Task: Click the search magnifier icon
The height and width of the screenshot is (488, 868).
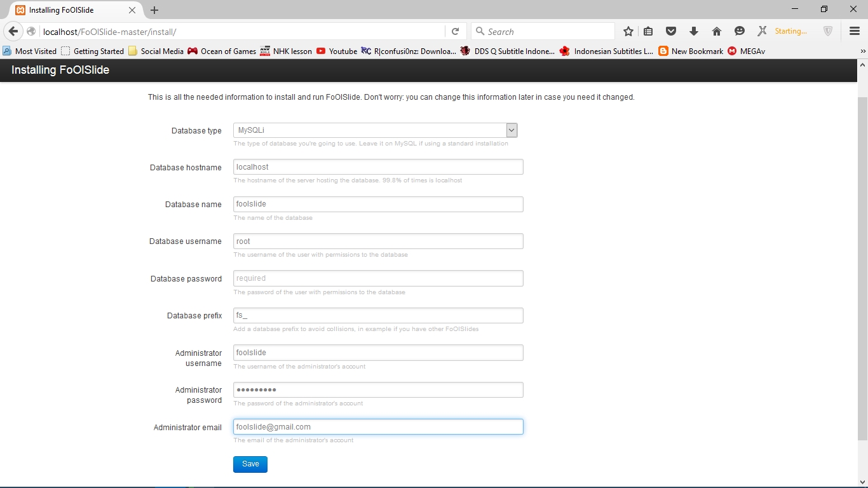Action: point(480,32)
